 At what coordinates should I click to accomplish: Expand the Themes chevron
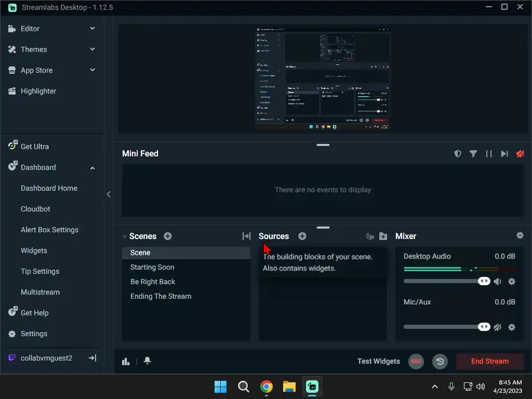click(92, 49)
